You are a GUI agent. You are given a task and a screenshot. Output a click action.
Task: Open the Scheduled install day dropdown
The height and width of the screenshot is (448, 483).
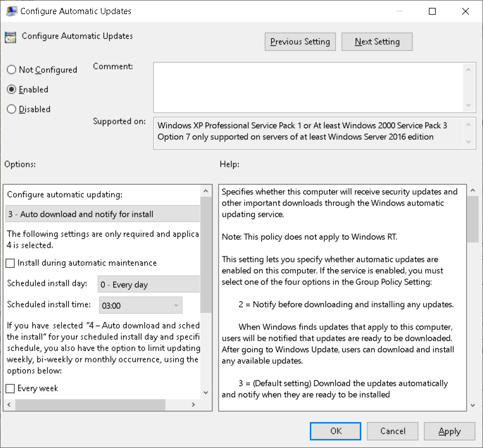(149, 283)
